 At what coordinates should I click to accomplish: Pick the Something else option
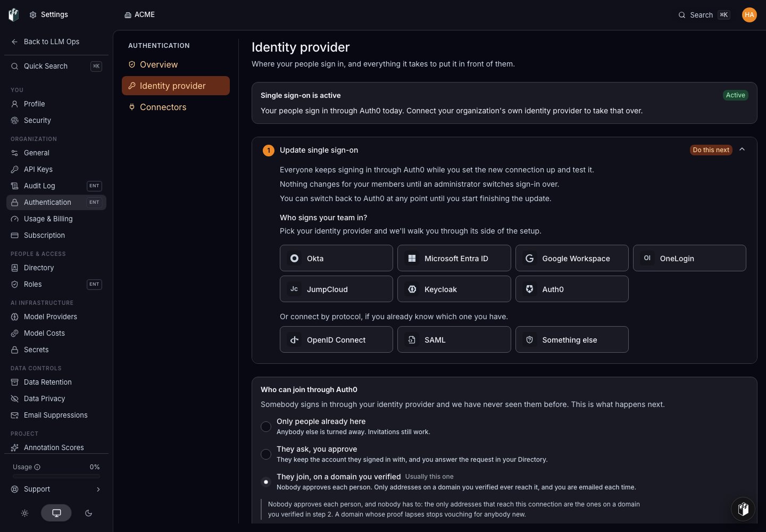(x=572, y=339)
